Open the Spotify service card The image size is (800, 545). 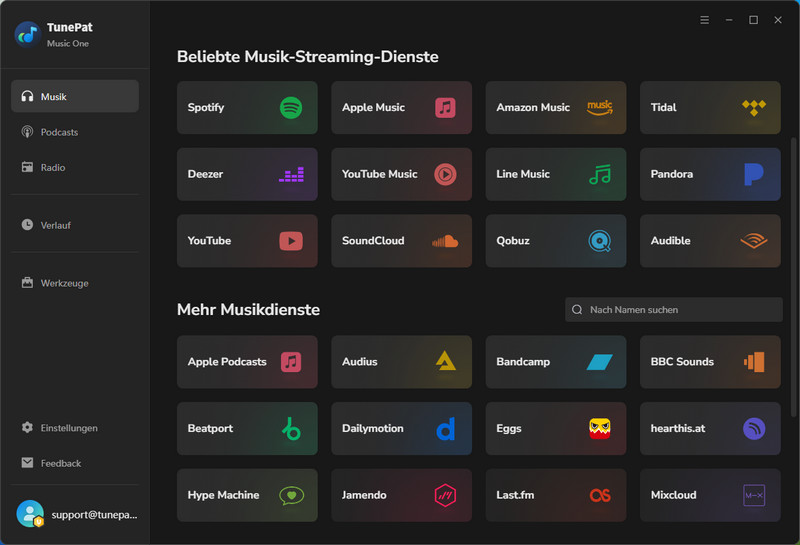[247, 108]
